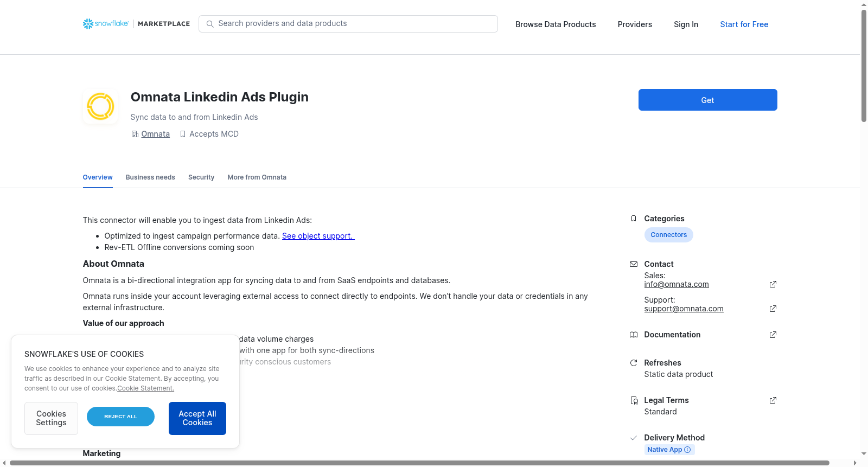
Task: Click Start for Free link
Action: click(744, 24)
